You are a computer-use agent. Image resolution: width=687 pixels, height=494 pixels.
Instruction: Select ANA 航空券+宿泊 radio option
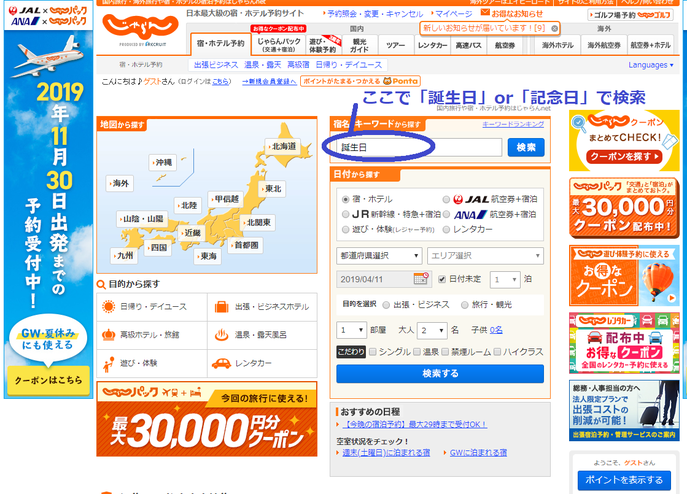(446, 214)
